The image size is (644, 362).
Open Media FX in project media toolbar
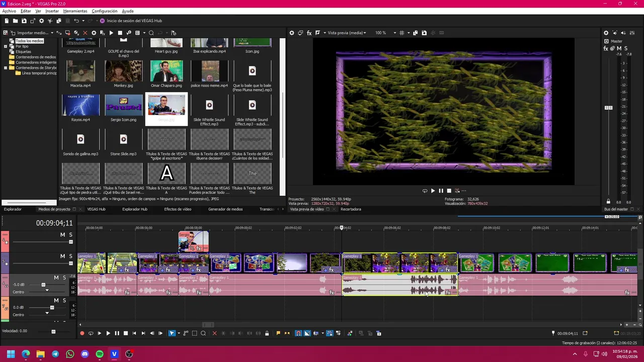[x=102, y=33]
